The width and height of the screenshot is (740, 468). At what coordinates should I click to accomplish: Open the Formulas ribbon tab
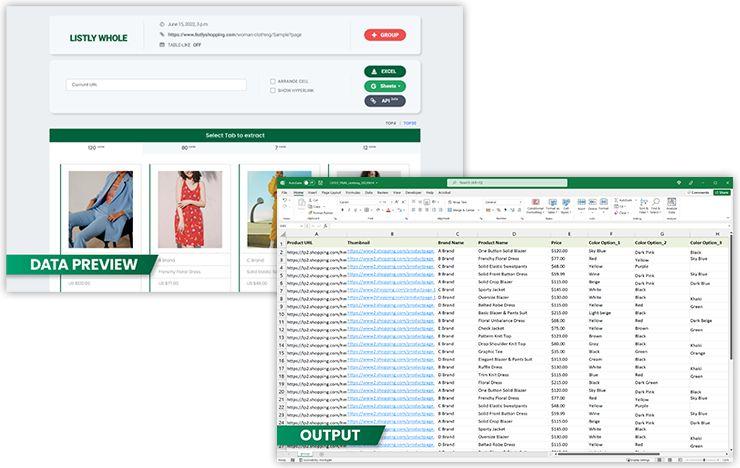coord(353,192)
